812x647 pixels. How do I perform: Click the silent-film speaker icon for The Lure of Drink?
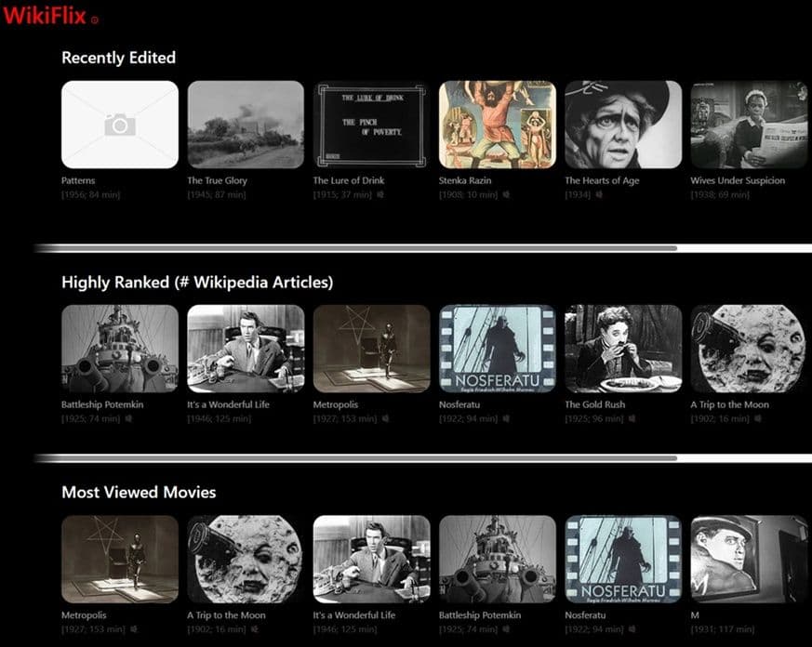(x=380, y=194)
